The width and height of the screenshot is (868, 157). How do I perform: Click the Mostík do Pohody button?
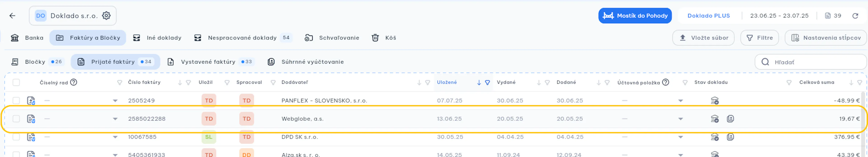(x=635, y=16)
